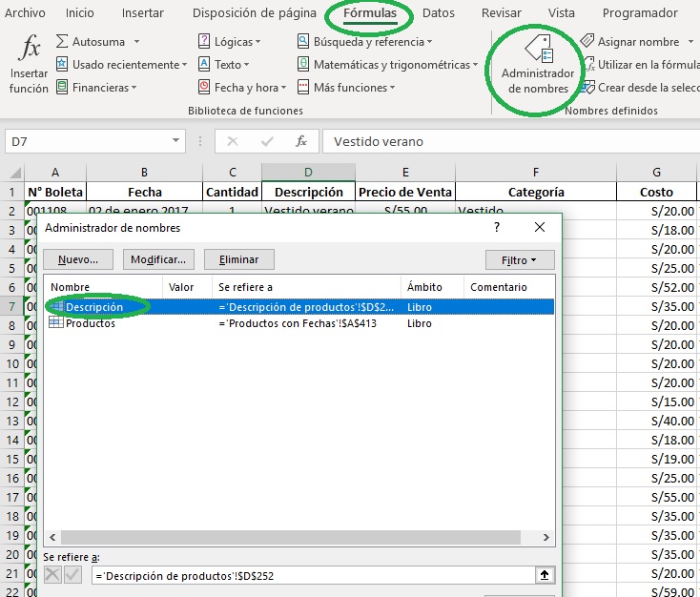Click the Búsqueda y referencia icon

pos(304,42)
